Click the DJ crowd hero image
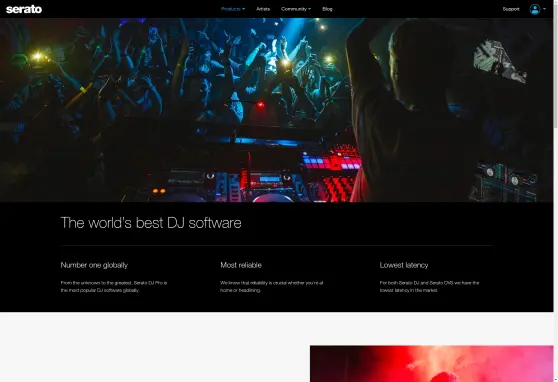 click(277, 110)
